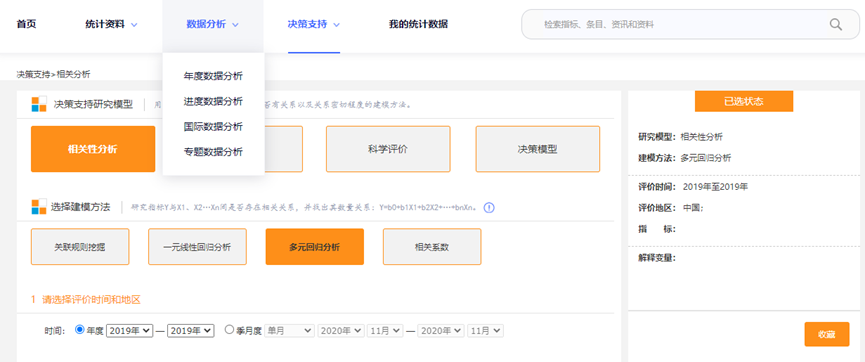This screenshot has width=865, height=362.
Task: Click the 评价地区: 中国 text
Action: pyautogui.click(x=671, y=208)
